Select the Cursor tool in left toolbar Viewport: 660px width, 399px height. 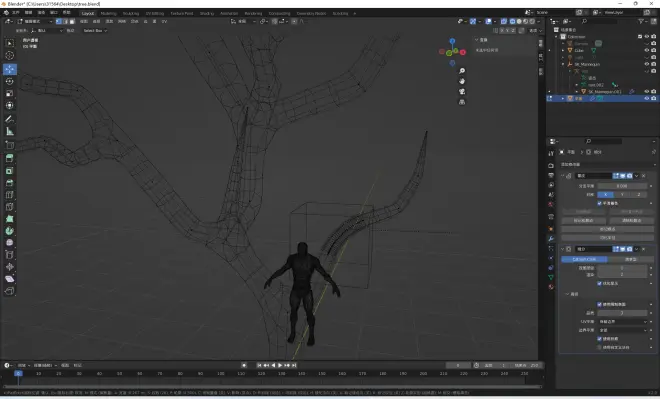(x=9, y=56)
